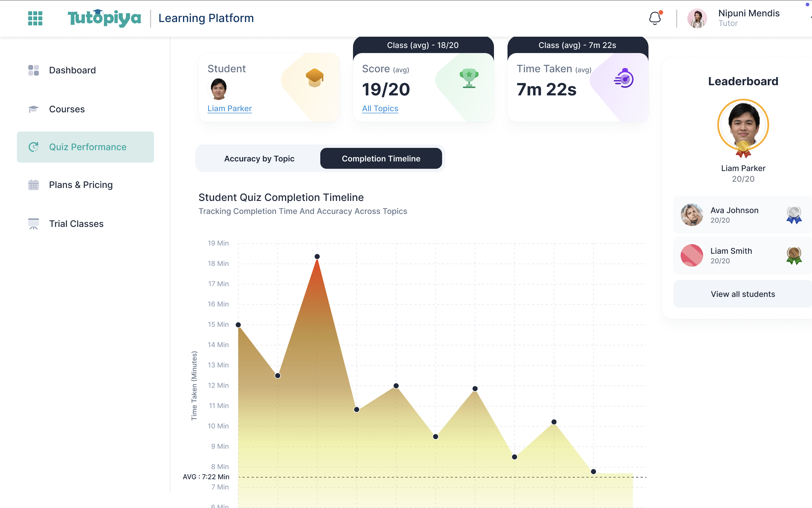Click the student card graduation hat icon
The height and width of the screenshot is (508, 812).
(x=315, y=78)
